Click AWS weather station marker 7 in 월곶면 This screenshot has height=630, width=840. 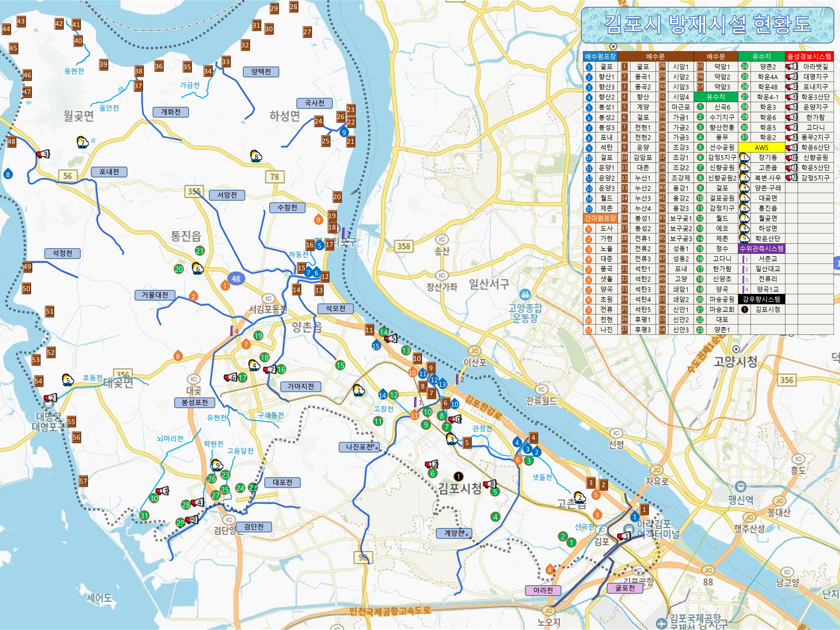tap(82, 143)
